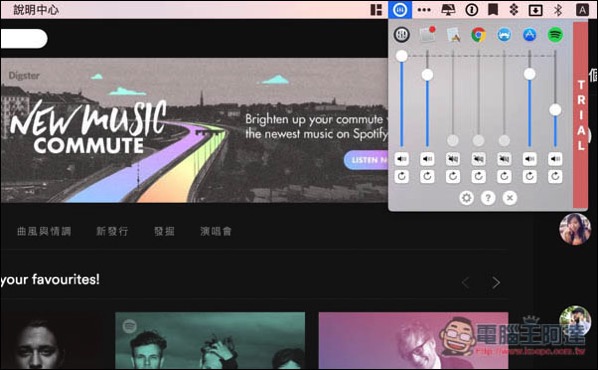Viewport: 598px width, 370px height.
Task: Open Bluetooth menu bar icon
Action: (x=558, y=10)
